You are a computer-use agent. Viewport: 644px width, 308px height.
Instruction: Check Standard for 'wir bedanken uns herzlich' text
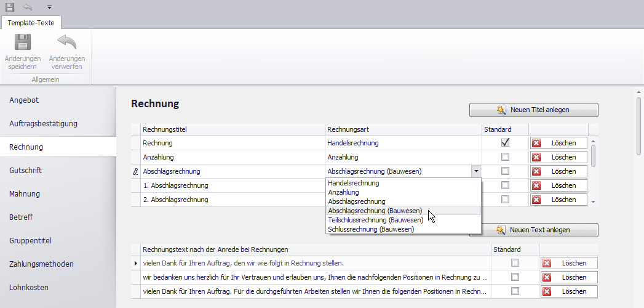click(515, 277)
